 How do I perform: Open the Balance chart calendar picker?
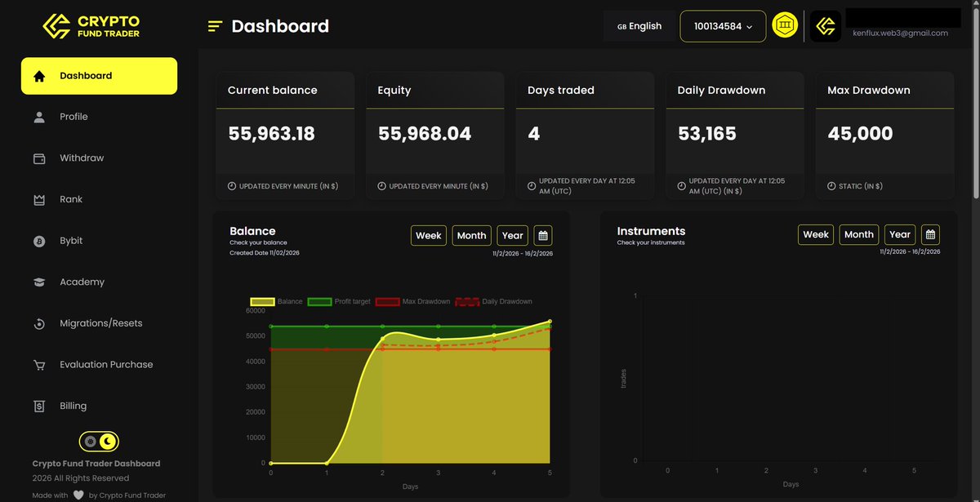(x=543, y=235)
